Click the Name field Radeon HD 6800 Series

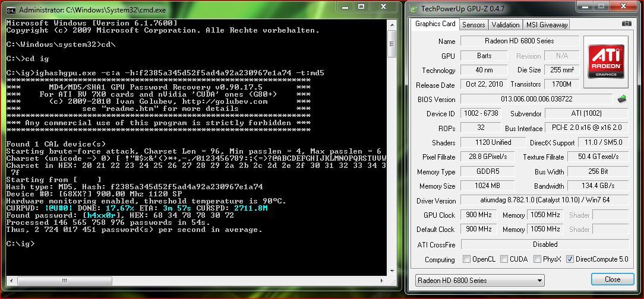[x=520, y=41]
